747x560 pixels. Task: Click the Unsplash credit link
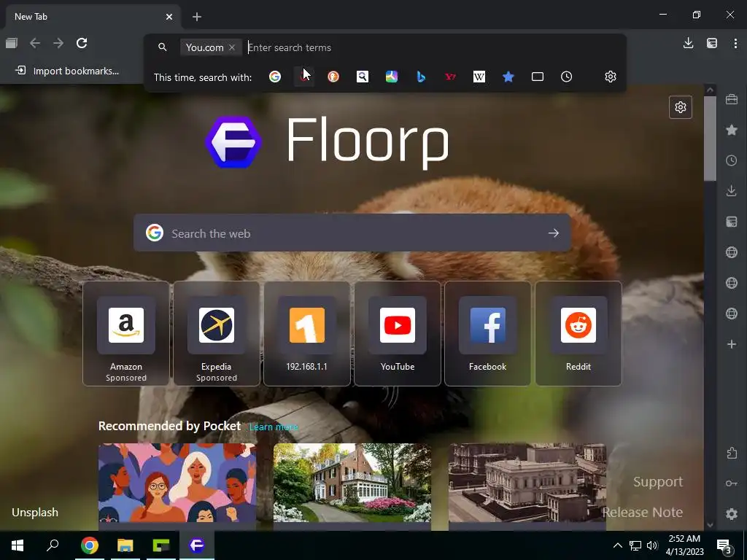point(35,513)
